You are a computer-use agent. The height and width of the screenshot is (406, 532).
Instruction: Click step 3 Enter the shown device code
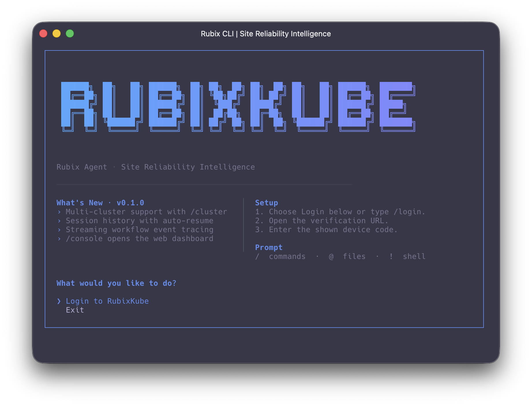point(326,230)
